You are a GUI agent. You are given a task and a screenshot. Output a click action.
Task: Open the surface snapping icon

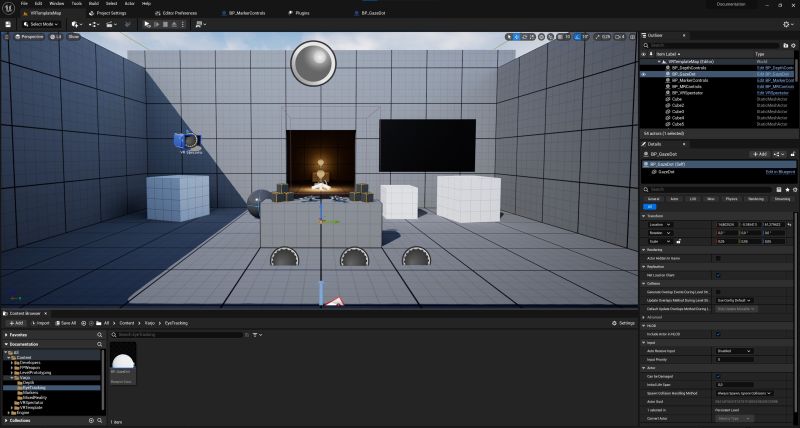point(550,37)
